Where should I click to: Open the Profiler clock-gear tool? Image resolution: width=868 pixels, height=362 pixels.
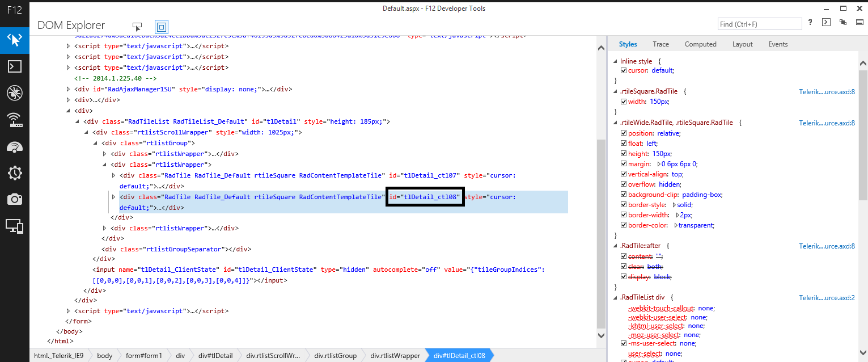click(15, 173)
